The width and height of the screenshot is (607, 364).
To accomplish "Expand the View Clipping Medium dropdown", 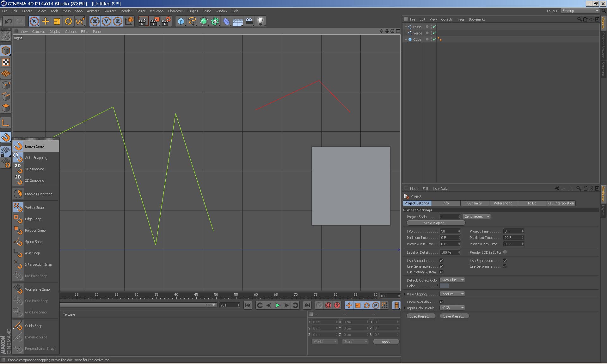I will pyautogui.click(x=452, y=294).
